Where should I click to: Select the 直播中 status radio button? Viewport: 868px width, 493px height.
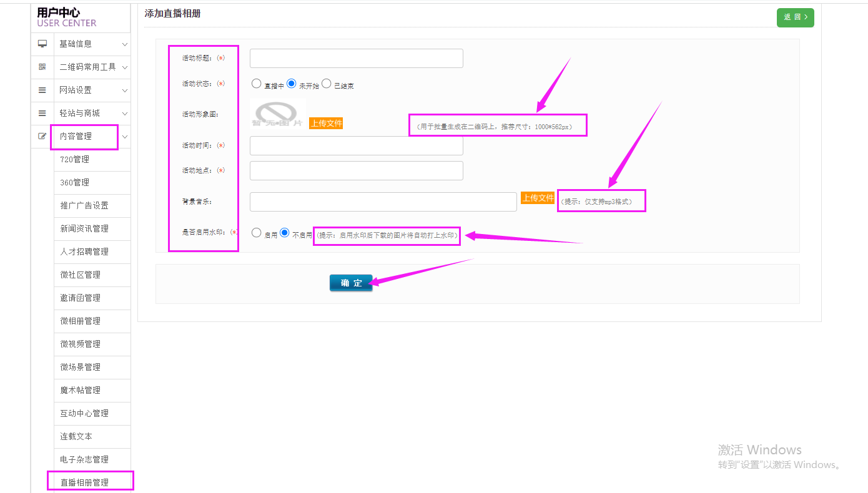[x=257, y=84]
